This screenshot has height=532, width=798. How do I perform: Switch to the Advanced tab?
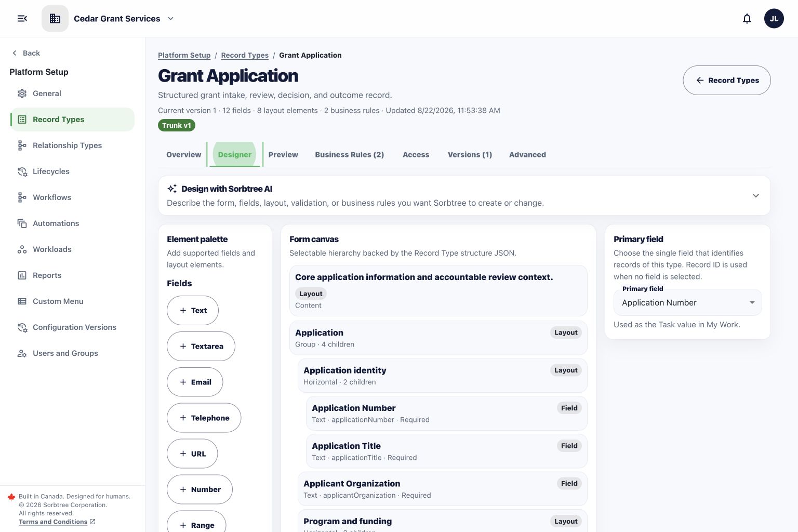pyautogui.click(x=527, y=154)
